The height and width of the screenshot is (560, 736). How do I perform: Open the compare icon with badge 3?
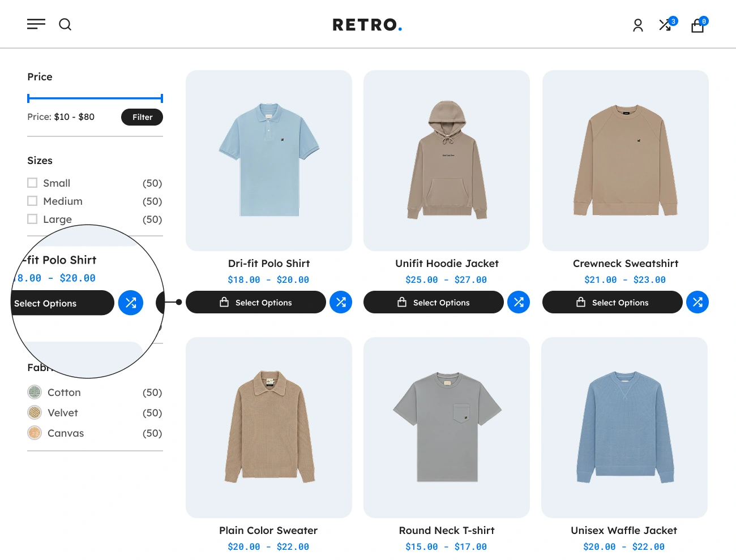[x=667, y=24]
